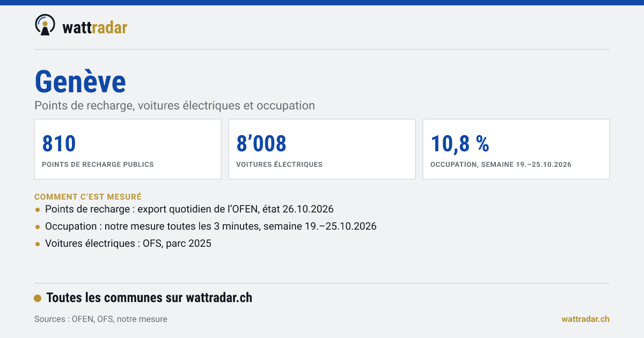Viewport: 644px width, 338px height.
Task: Click subtitle "Points de recharge, voitures électriques et occupation"
Action: [174, 106]
